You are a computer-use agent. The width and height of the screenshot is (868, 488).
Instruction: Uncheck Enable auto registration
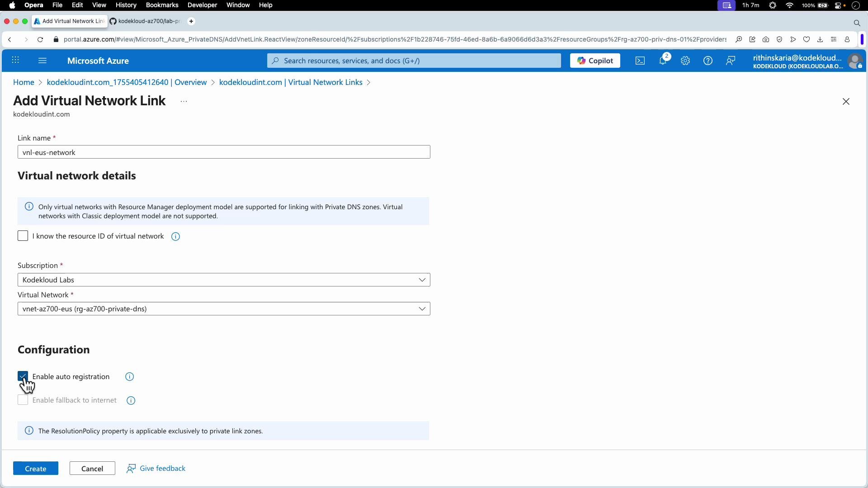[x=23, y=376]
